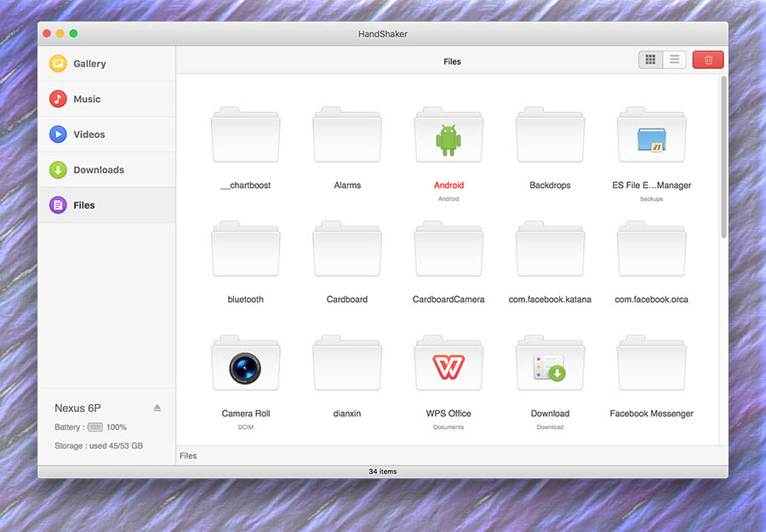Open the Camera Roll folder
Viewport: 766px width, 532px height.
pos(246,365)
